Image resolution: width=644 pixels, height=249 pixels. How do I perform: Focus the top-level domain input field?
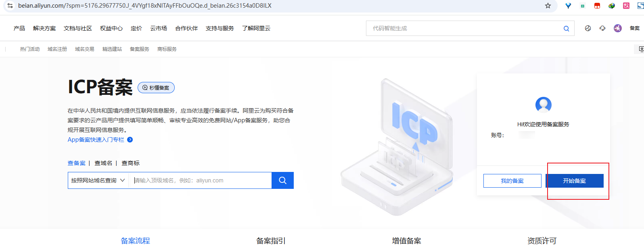click(x=200, y=180)
